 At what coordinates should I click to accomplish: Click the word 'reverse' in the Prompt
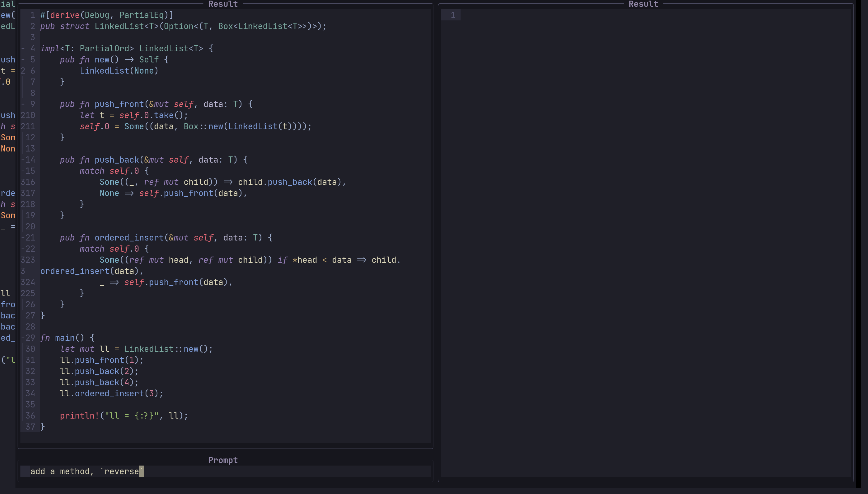(x=121, y=471)
